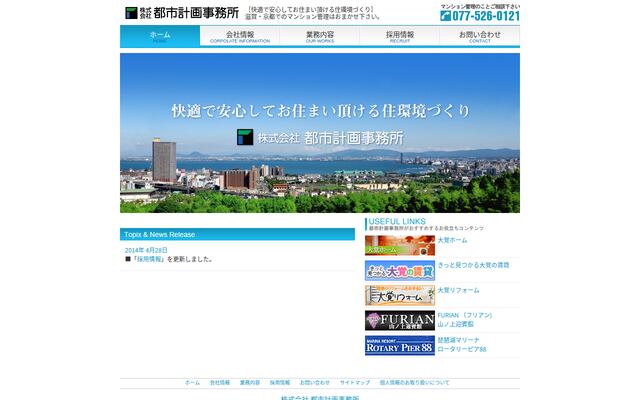Click the footer 個人情報のお取り扱いについて link

pos(415,383)
